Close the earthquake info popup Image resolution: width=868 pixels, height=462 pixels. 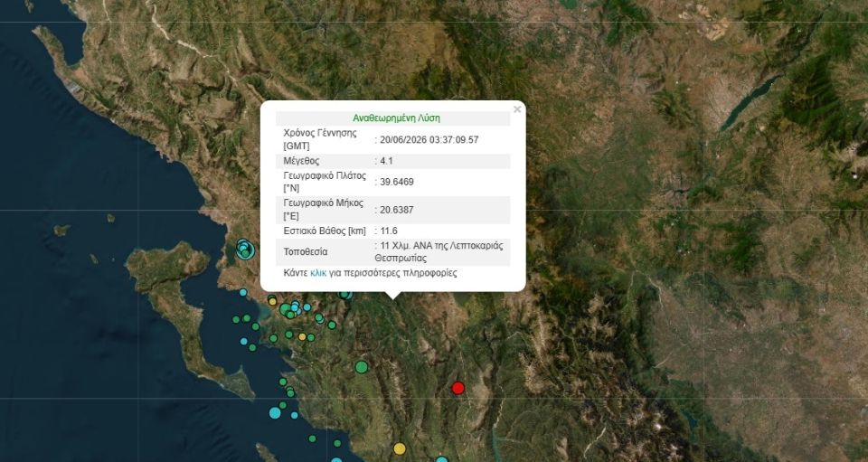517,109
